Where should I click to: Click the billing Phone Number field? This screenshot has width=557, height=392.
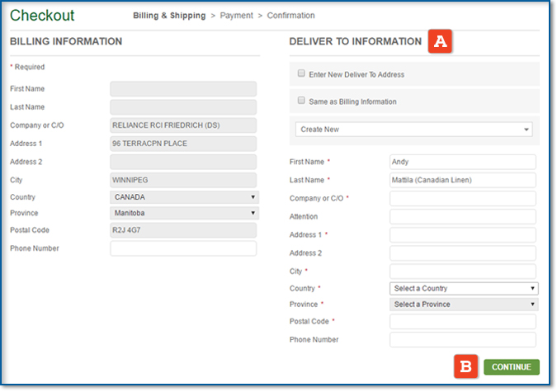(x=183, y=248)
